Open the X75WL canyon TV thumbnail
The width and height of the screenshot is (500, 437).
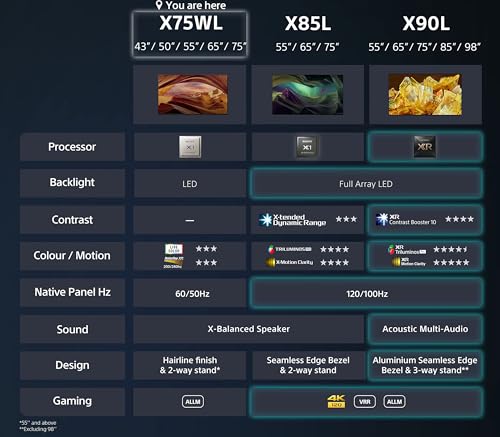(193, 94)
